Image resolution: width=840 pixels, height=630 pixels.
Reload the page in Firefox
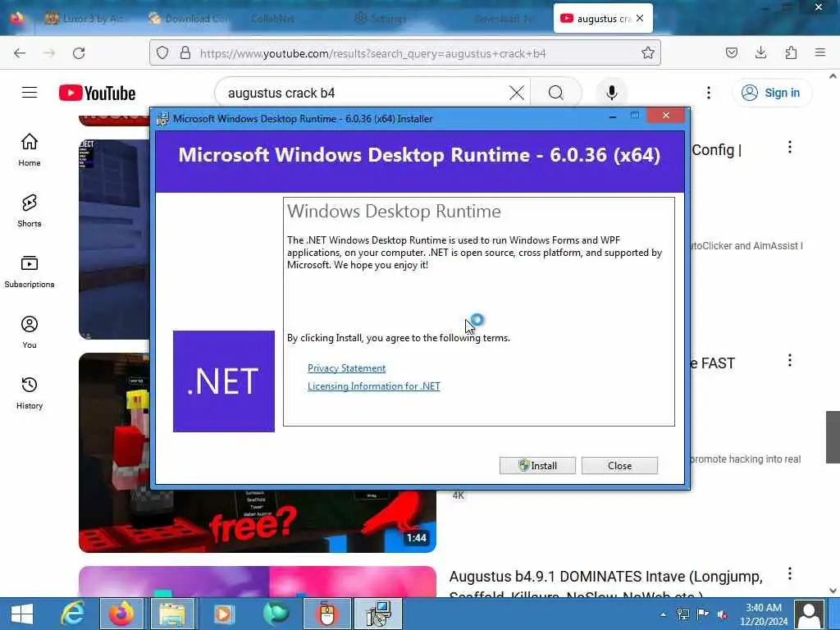(x=79, y=53)
